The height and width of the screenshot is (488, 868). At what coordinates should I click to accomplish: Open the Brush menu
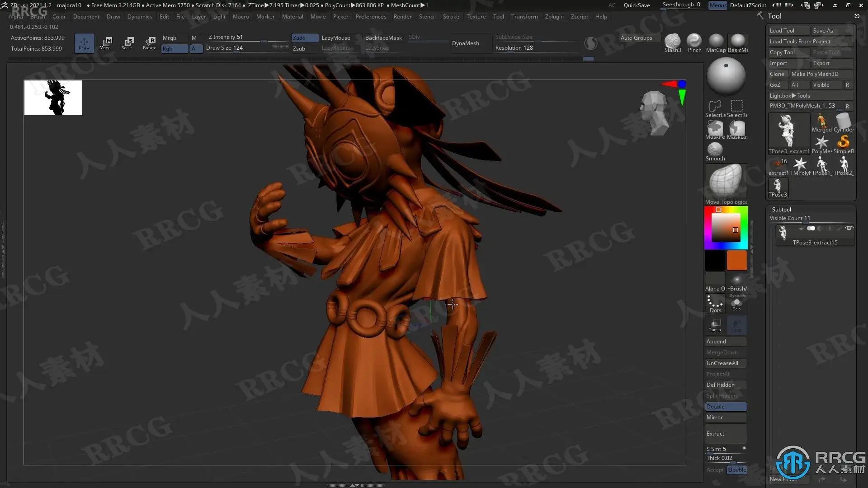point(38,17)
